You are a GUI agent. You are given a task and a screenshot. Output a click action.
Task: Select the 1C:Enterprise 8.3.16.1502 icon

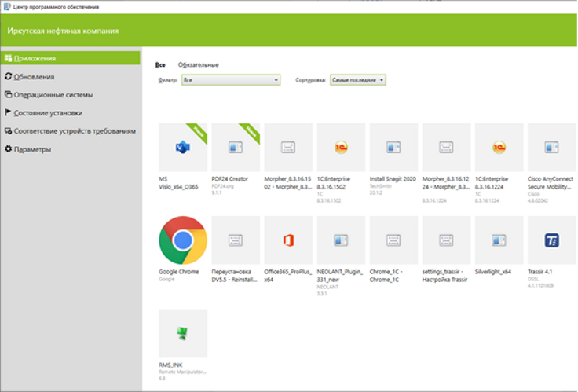point(341,147)
